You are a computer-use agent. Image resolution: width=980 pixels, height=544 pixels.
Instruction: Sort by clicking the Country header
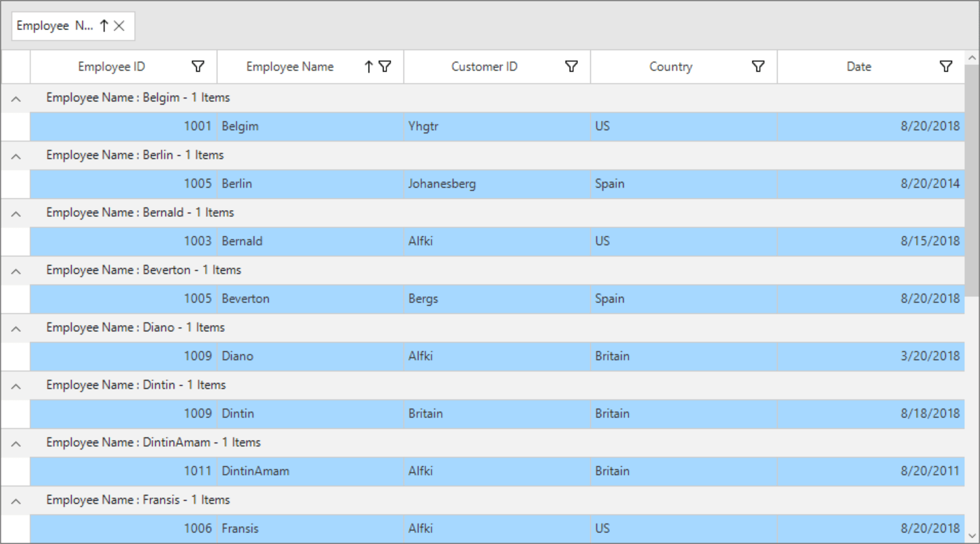[x=671, y=66]
